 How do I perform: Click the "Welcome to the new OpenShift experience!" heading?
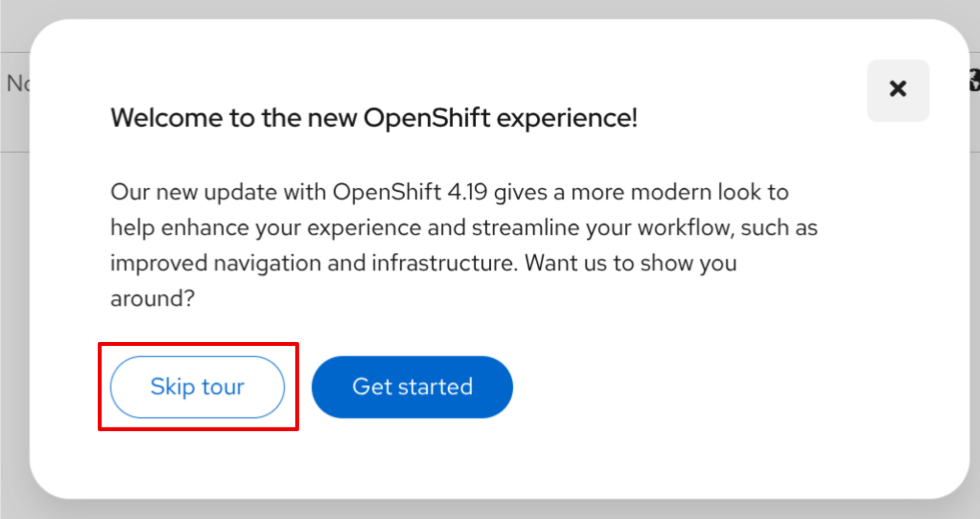pyautogui.click(x=374, y=118)
